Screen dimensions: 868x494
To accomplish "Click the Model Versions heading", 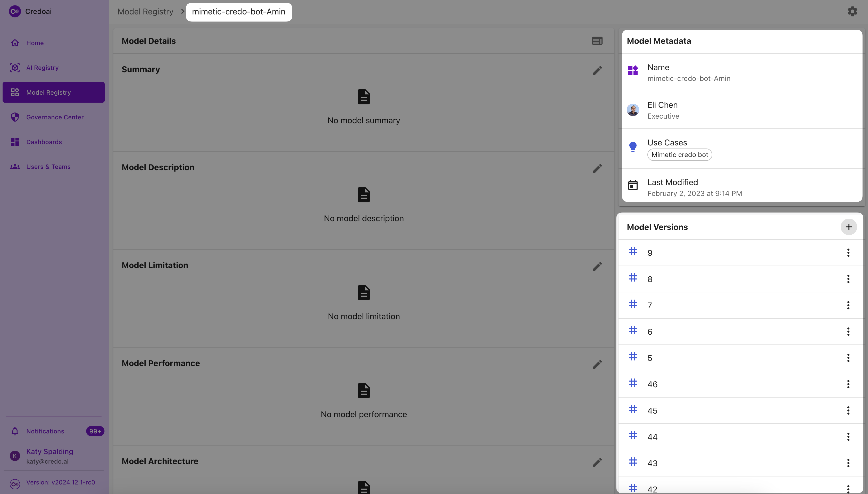I will click(657, 227).
